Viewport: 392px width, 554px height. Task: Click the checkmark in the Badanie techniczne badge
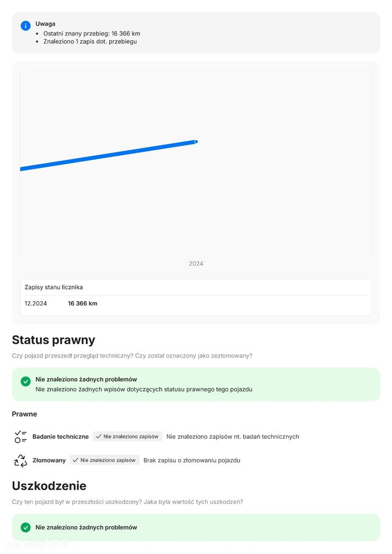[99, 436]
